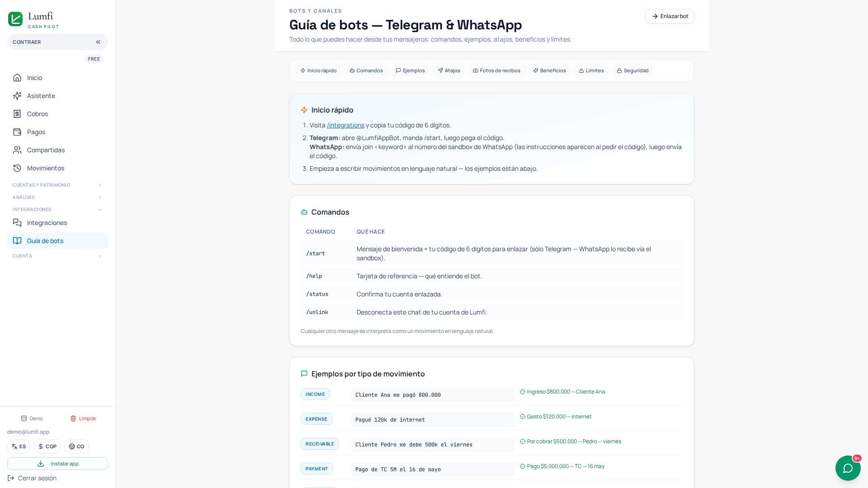Screen dimensions: 868x488
Task: Click example 'Pagué 120k de internet'
Action: pos(433,420)
